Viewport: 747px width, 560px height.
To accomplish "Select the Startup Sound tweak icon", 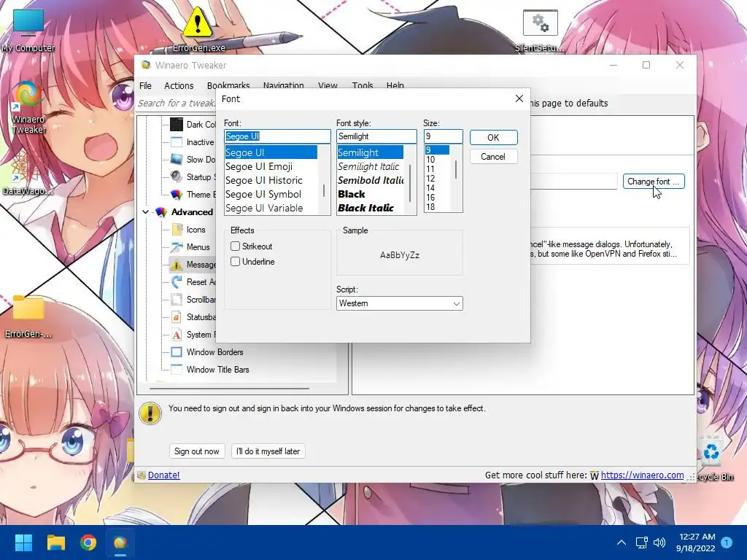I will [177, 176].
